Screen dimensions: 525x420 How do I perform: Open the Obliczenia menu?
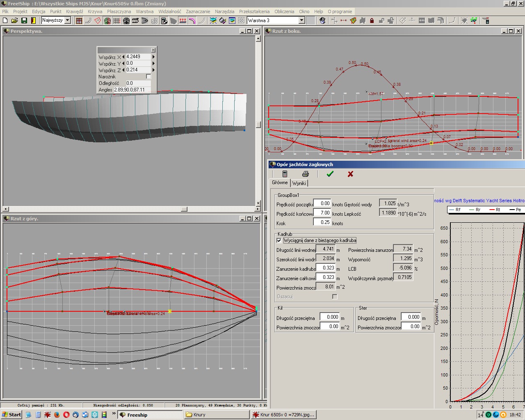(x=284, y=11)
